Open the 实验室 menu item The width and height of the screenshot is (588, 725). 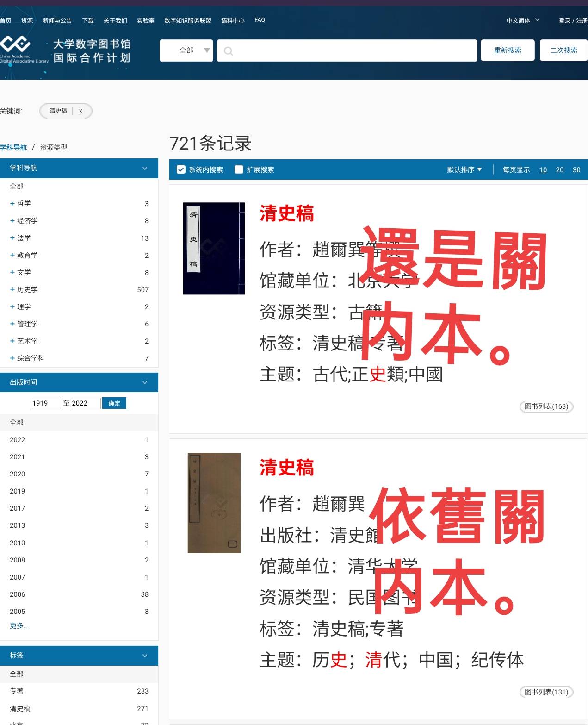tap(146, 20)
